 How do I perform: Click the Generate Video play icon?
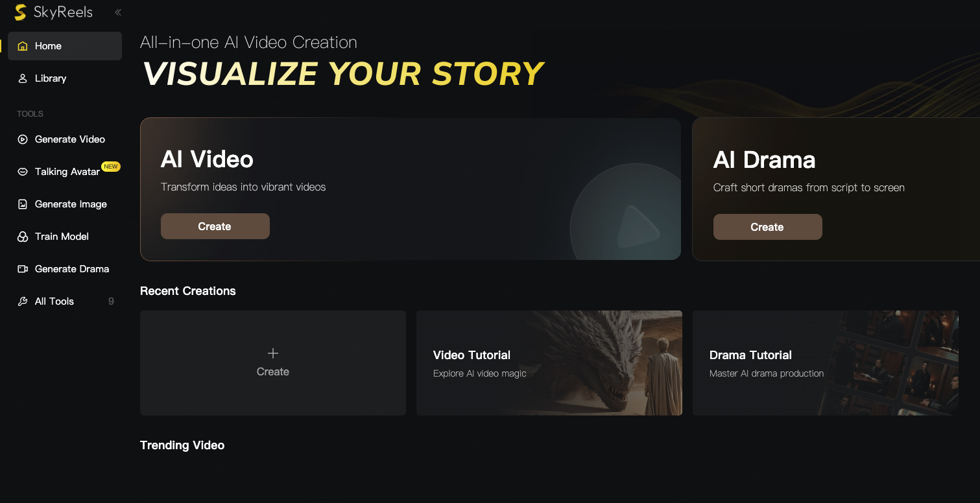[x=23, y=139]
